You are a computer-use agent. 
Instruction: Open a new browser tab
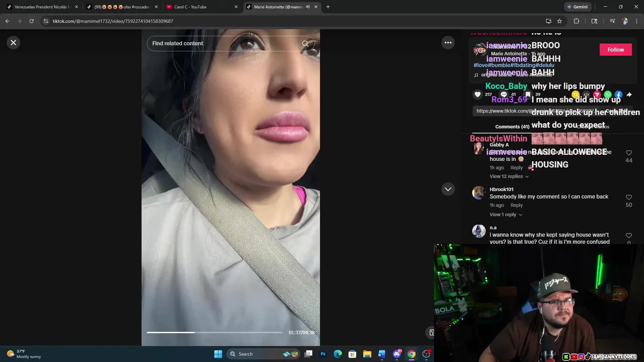(x=328, y=7)
